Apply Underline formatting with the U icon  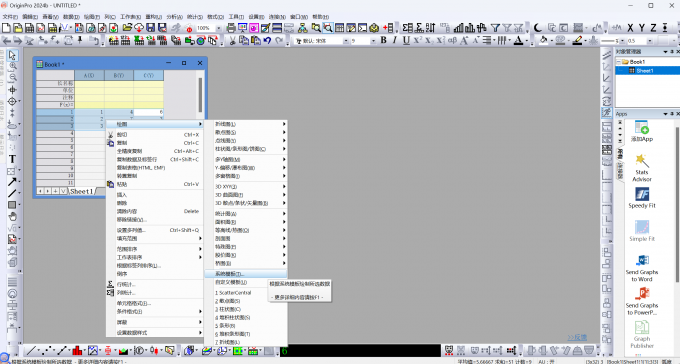(406, 40)
